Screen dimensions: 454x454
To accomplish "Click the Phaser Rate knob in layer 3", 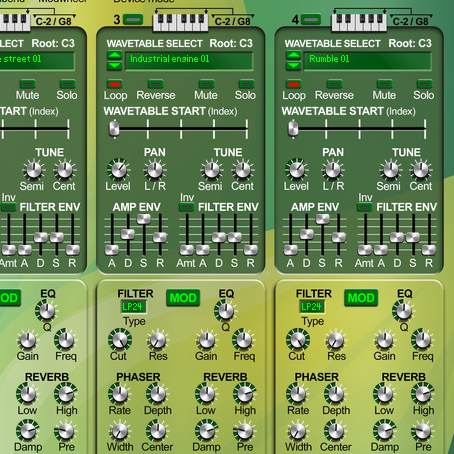I will 119,394.
